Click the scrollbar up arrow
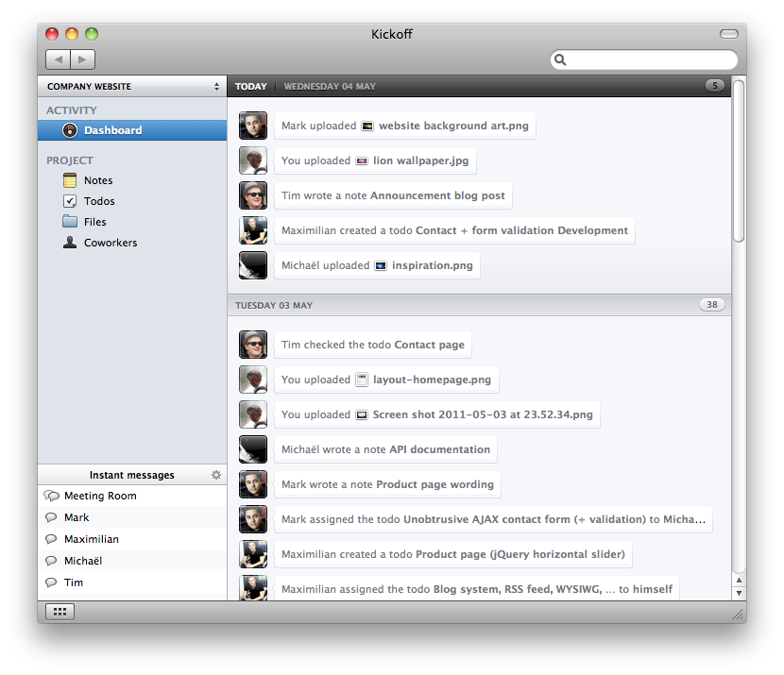The image size is (784, 675). click(739, 581)
